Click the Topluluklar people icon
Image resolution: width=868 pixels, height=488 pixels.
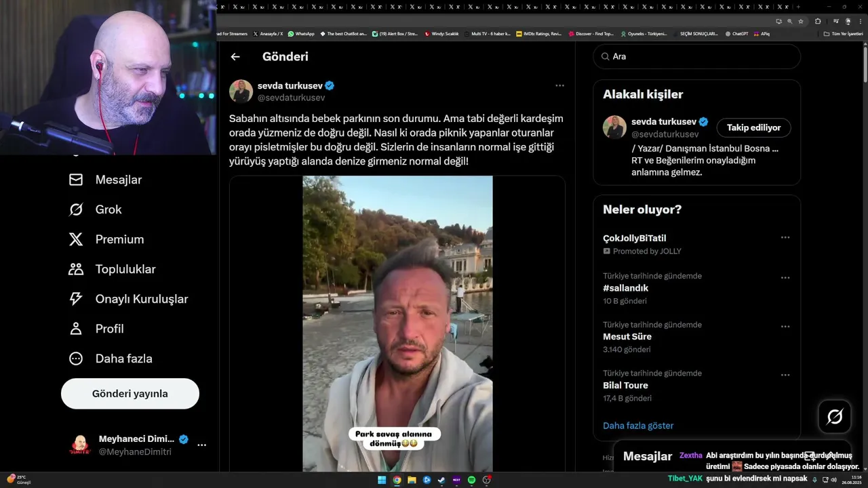click(x=76, y=269)
